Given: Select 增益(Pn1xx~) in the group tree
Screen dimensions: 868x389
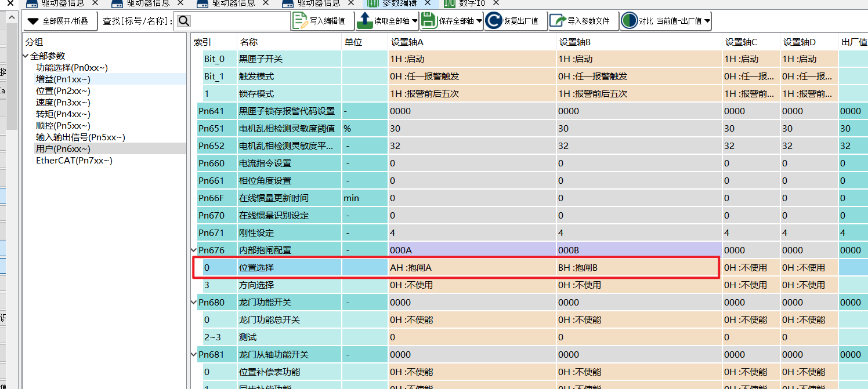Looking at the screenshot, I should click(x=63, y=79).
